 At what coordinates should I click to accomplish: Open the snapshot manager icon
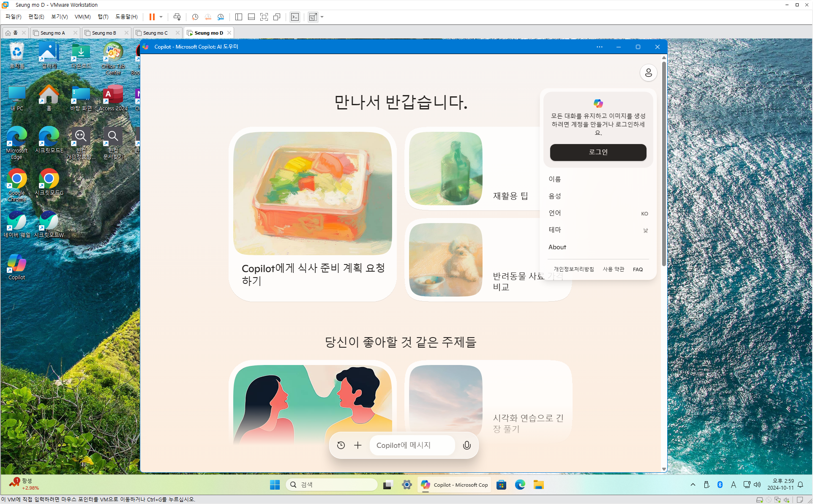tap(221, 17)
